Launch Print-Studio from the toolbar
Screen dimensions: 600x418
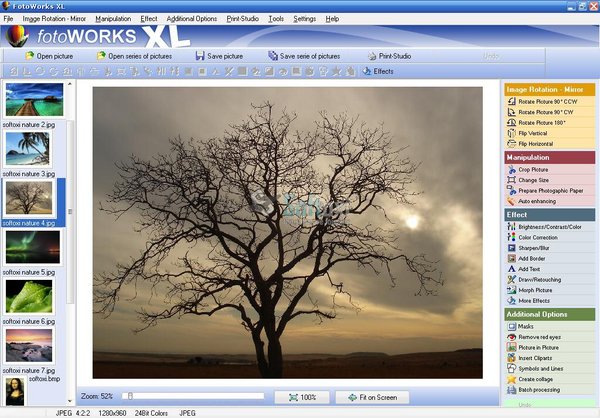pos(389,56)
